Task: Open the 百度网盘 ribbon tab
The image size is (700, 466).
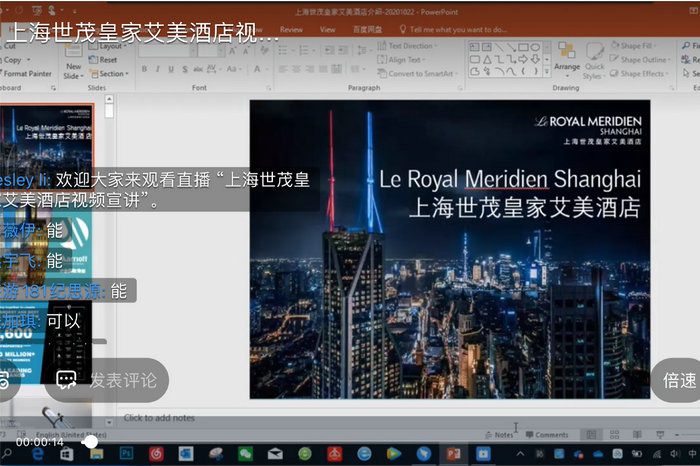Action: (x=367, y=29)
